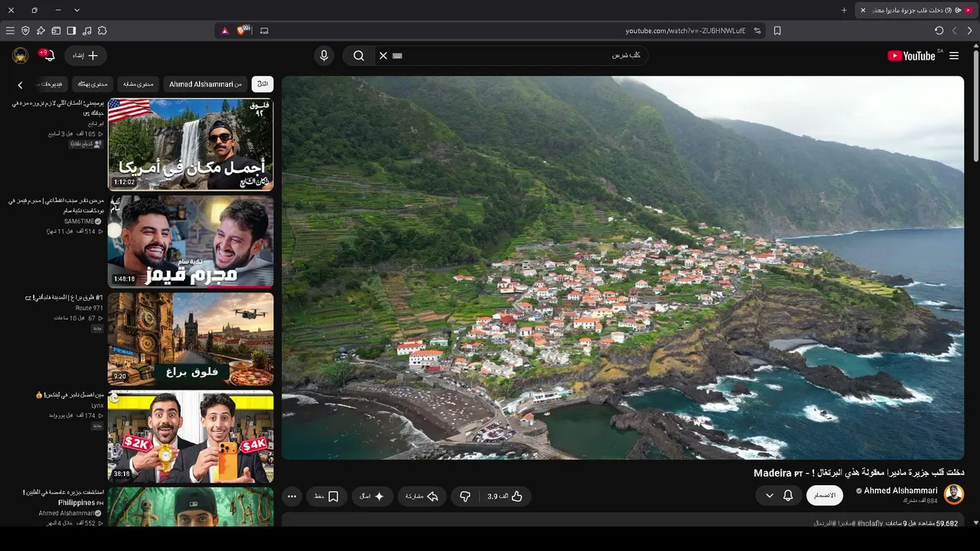Select the محتوى مشابه filter chip
This screenshot has height=551, width=980.
point(139,84)
